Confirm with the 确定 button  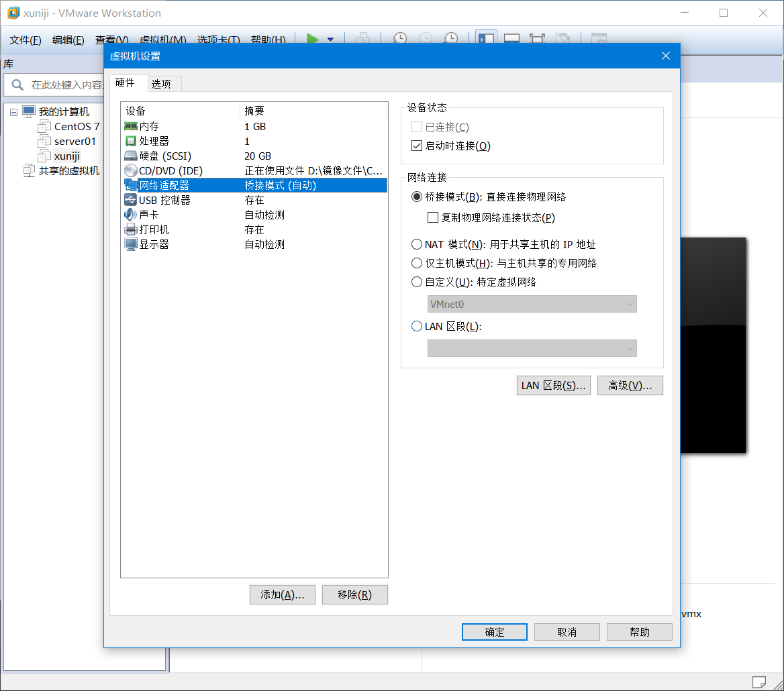click(495, 632)
